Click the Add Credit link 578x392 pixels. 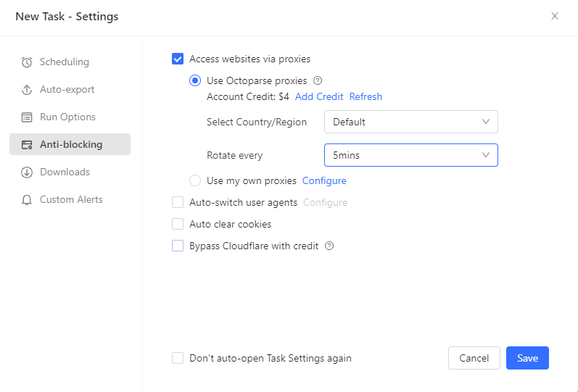[319, 96]
